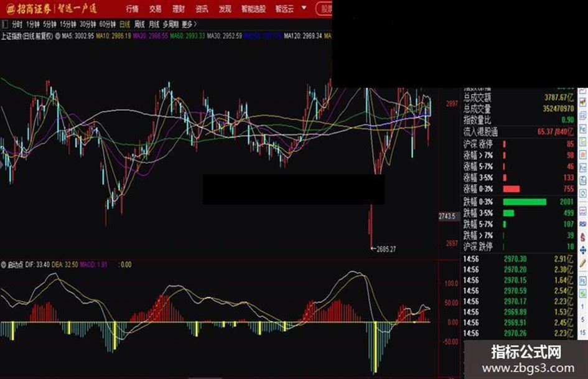Image resolution: width=588 pixels, height=379 pixels.
Task: Select tick row with price 2970.26
Action: coord(519,333)
